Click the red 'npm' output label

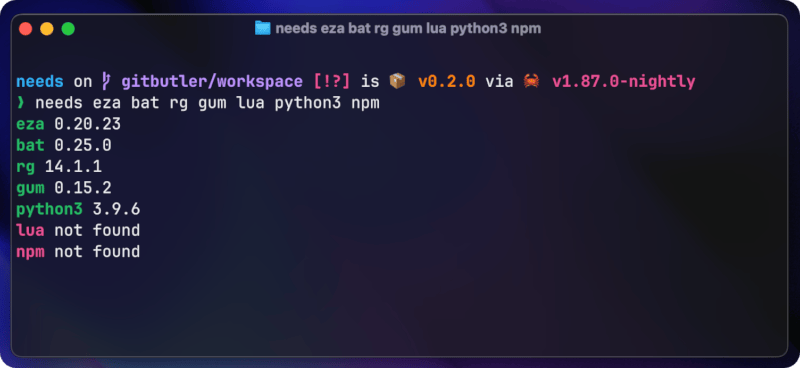[x=30, y=252]
